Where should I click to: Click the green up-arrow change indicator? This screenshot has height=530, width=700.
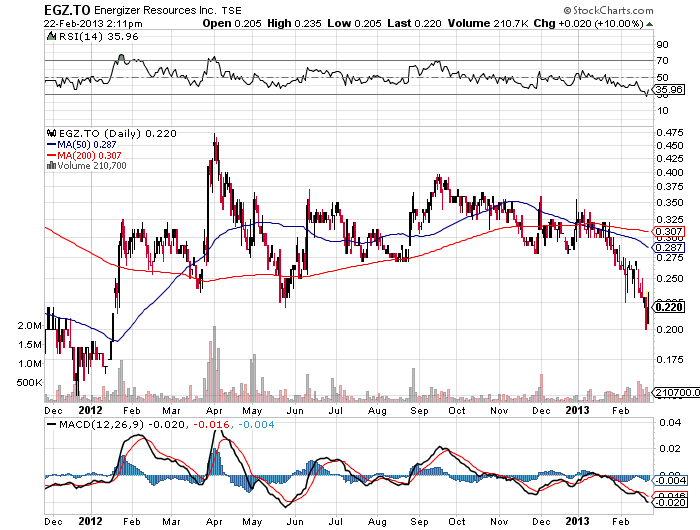[649, 24]
